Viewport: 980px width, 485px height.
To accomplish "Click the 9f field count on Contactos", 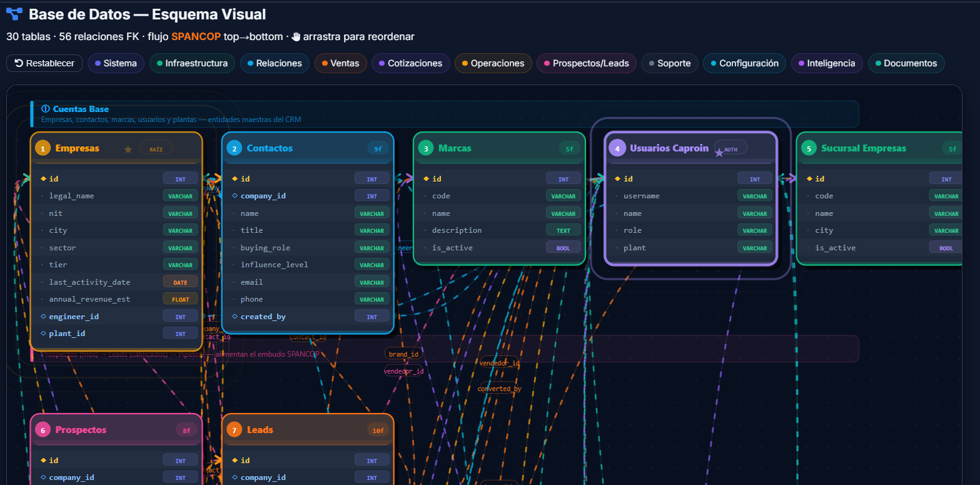I will point(378,149).
